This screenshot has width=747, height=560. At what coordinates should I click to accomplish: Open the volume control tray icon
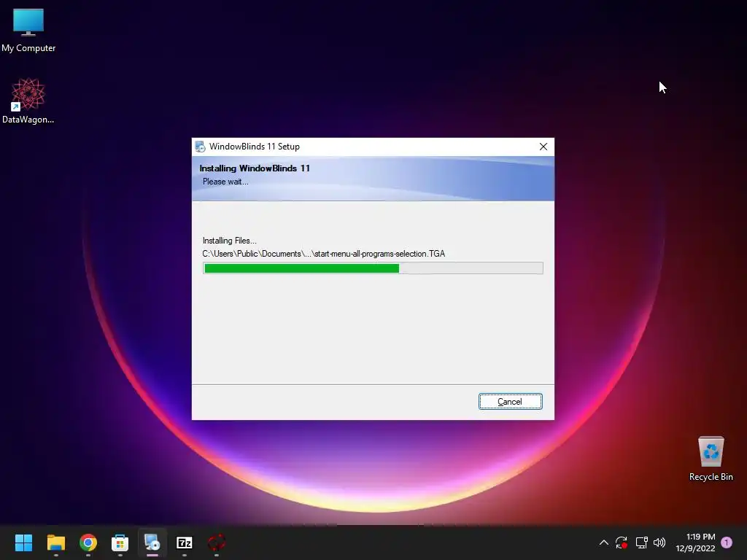659,542
